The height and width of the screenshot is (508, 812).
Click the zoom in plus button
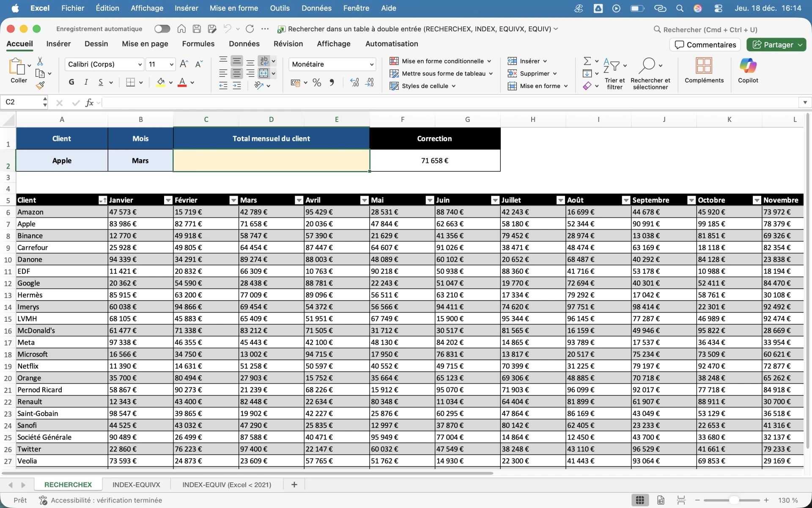[766, 500]
